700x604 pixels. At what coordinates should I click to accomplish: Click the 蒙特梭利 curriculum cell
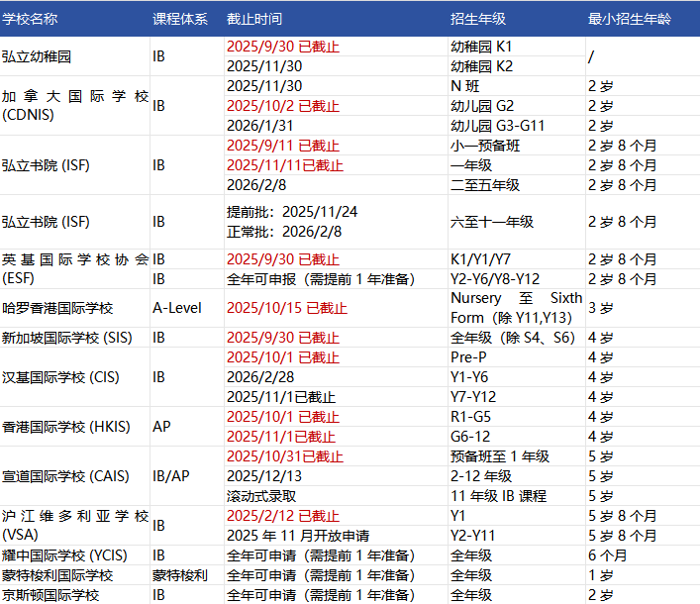(x=187, y=575)
